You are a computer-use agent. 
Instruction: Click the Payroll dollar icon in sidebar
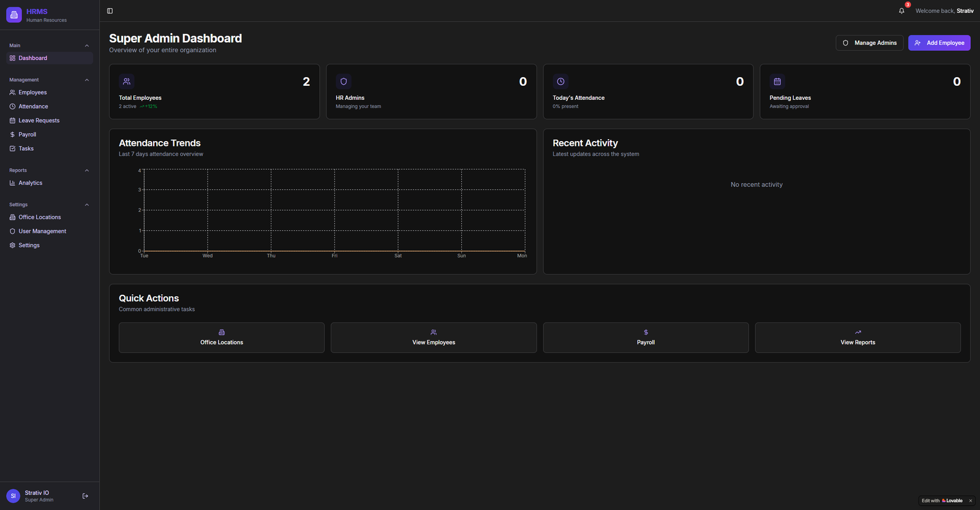(12, 135)
